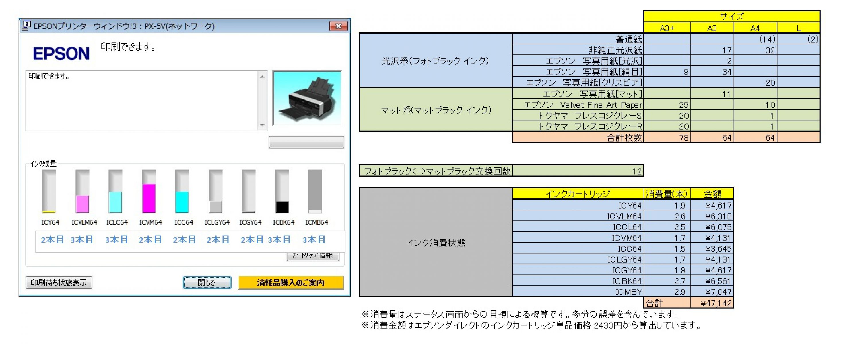Viewport: 868px width, 344px height.
Task: Click the 普通紙 row label
Action: tap(578, 39)
